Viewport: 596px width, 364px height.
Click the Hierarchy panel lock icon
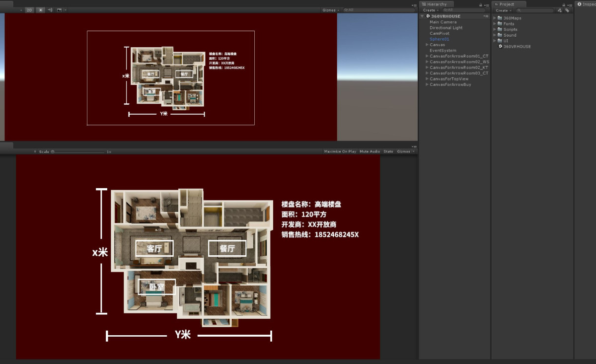tap(480, 4)
